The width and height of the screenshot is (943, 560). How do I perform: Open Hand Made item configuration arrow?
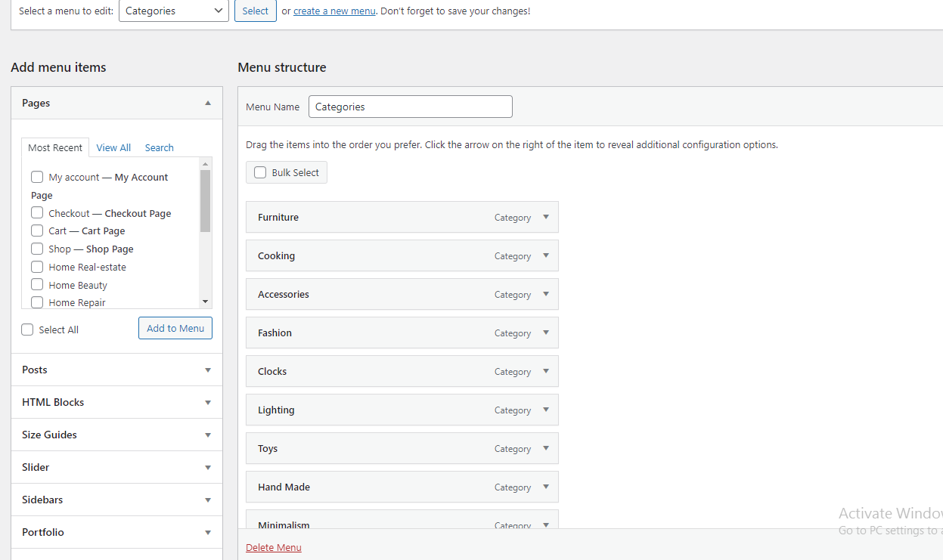[546, 487]
